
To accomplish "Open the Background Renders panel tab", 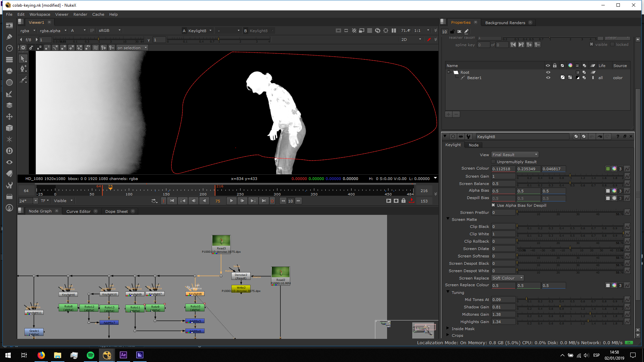I will point(505,23).
